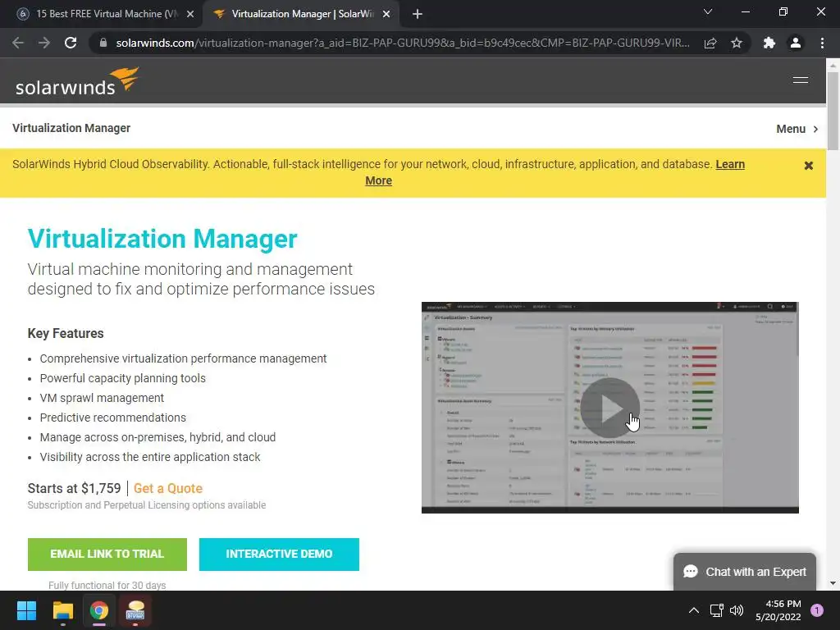Click the volume speaker tray icon
840x630 pixels.
[x=737, y=610]
